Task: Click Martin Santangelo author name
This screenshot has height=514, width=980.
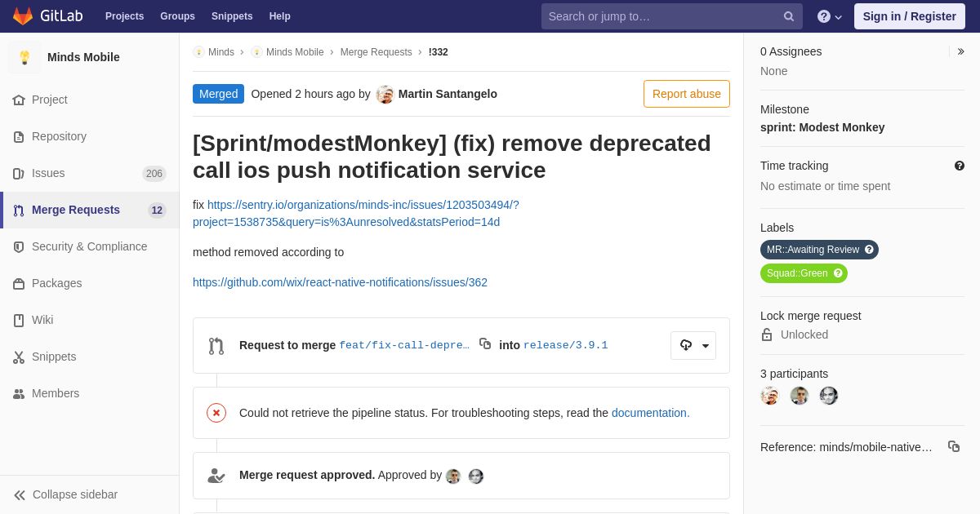Action: (x=448, y=94)
